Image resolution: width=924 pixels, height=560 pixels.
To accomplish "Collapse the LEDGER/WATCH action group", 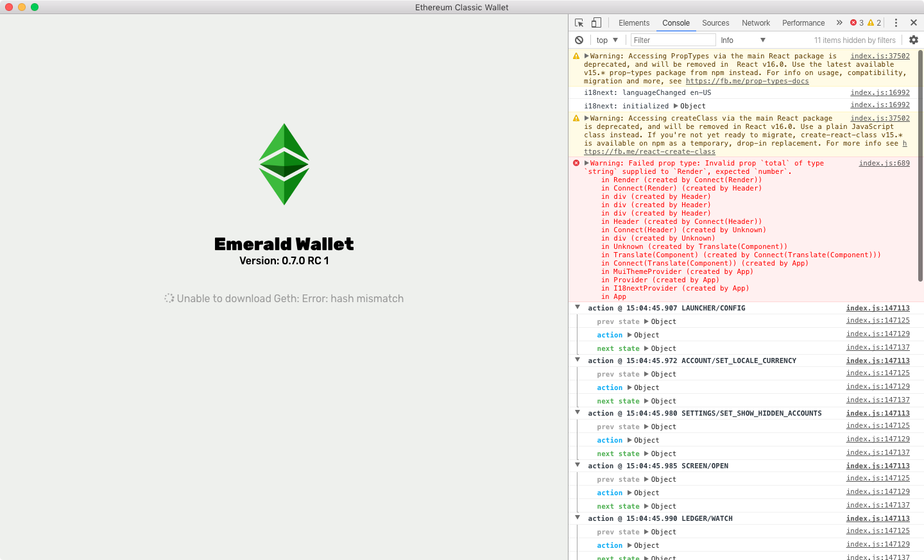I will [577, 518].
